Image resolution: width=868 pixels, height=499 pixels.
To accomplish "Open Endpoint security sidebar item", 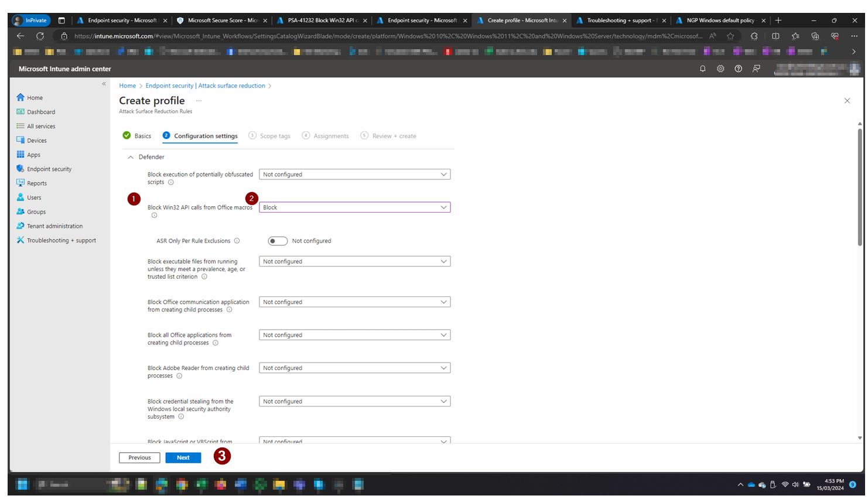I will point(44,169).
